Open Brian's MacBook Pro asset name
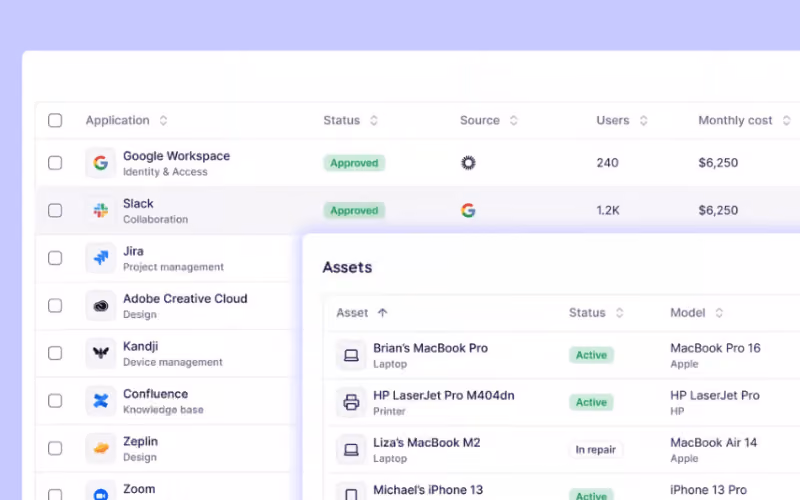The image size is (800, 500). (431, 348)
